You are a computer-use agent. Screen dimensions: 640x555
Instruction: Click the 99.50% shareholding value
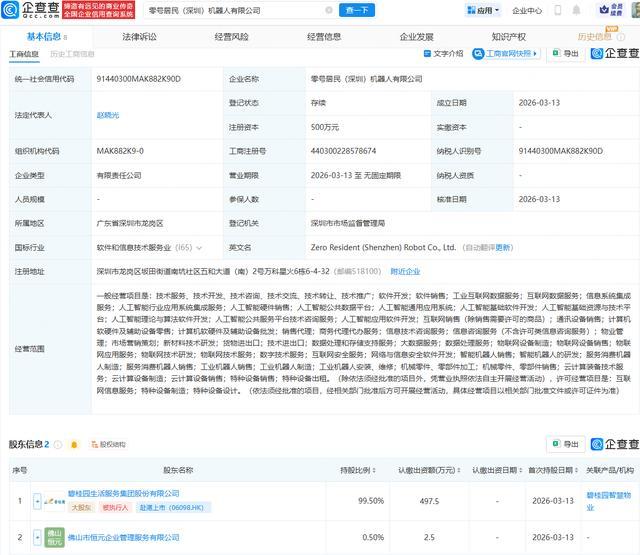(x=371, y=501)
